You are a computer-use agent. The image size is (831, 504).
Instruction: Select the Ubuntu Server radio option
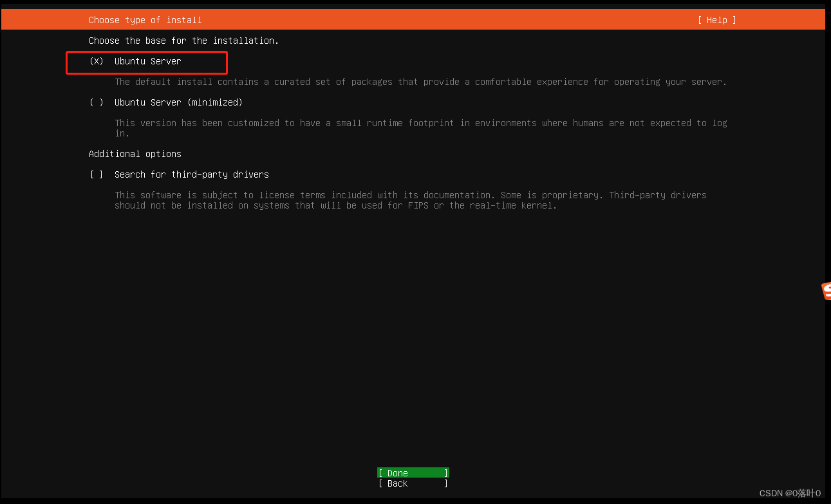click(135, 61)
